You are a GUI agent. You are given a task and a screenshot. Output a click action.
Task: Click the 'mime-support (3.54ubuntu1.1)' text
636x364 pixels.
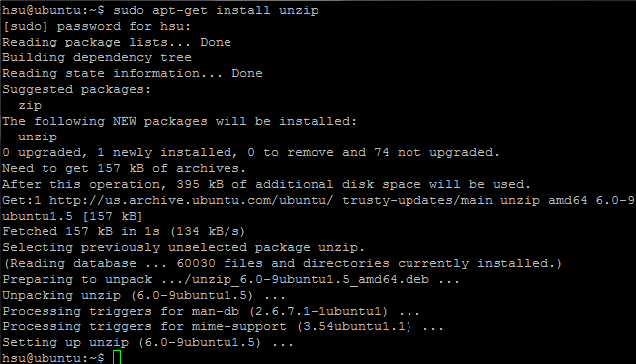302,326
